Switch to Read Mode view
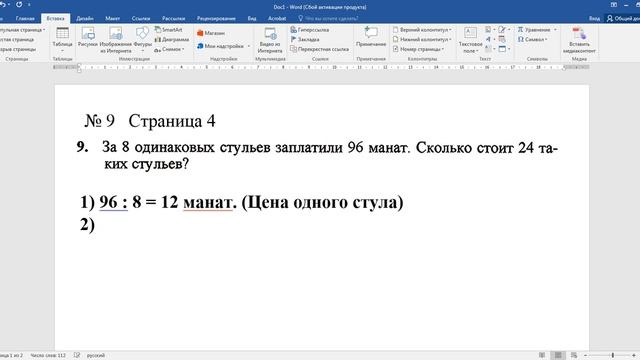 tap(542, 356)
